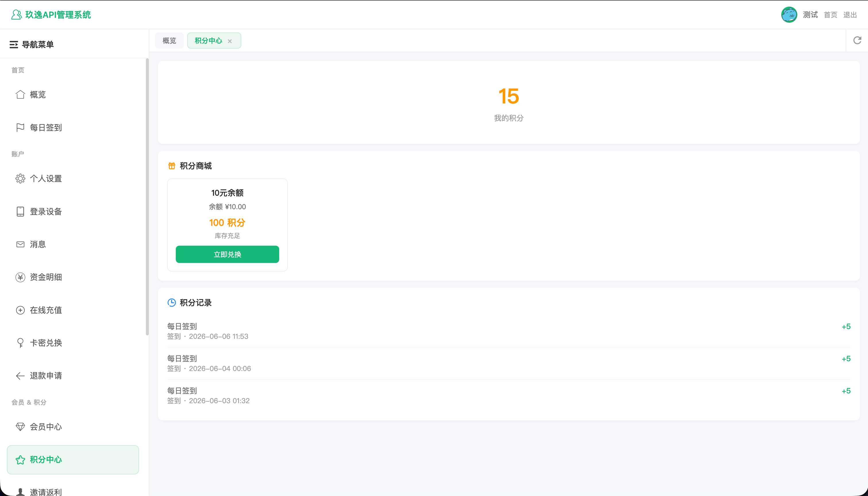868x496 pixels.
Task: Click the record dated 2026-06-03 01:32
Action: pos(509,395)
